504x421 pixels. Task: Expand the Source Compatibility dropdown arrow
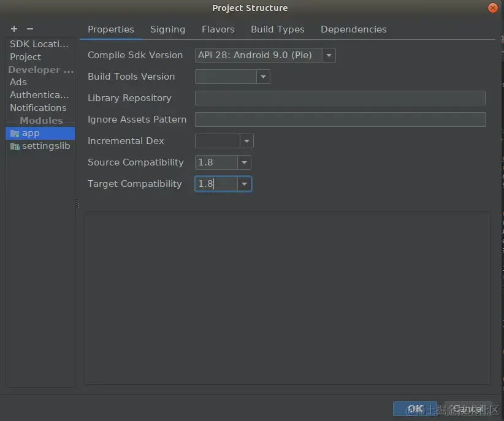tap(244, 162)
